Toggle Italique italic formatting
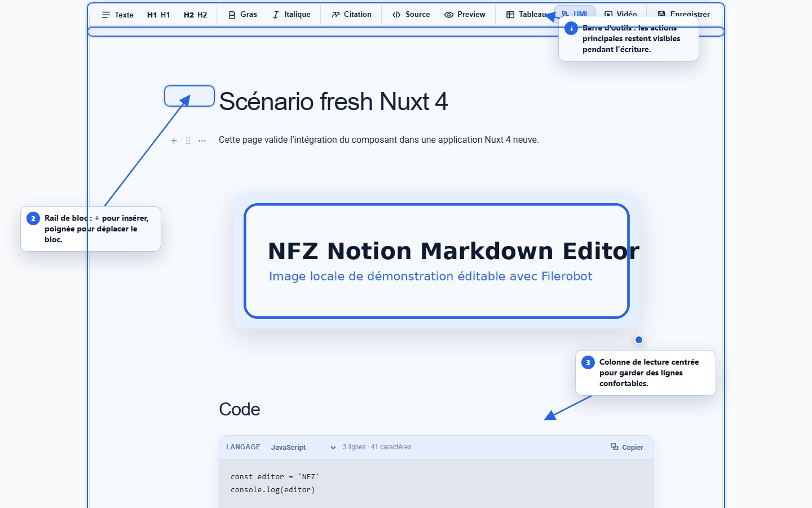812x508 pixels. [291, 15]
